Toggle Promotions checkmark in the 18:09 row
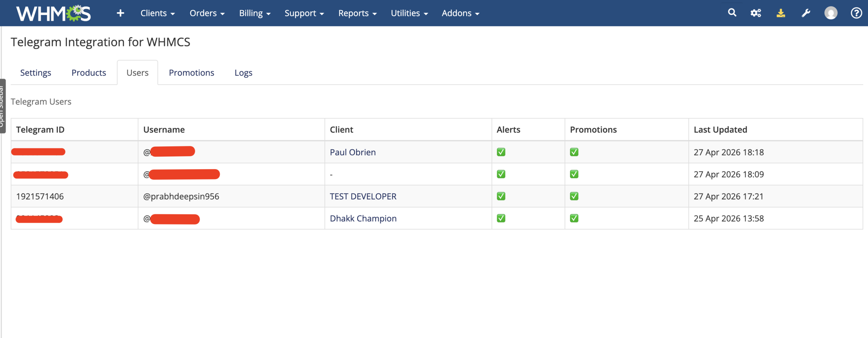This screenshot has height=338, width=868. (574, 174)
